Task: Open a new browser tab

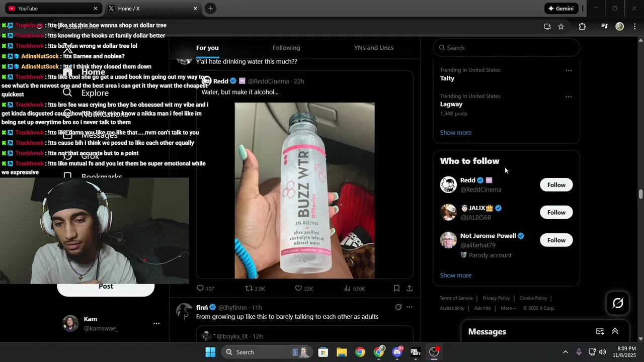Action: pos(210,9)
